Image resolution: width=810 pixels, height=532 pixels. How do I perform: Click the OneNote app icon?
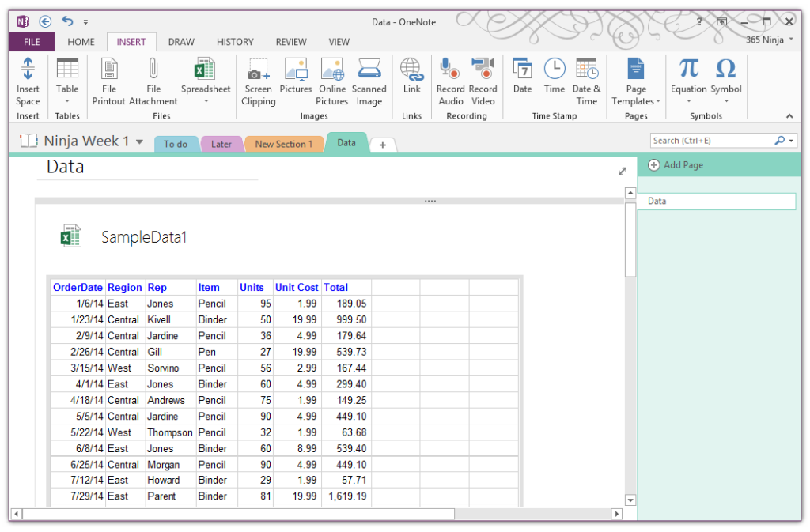(23, 21)
